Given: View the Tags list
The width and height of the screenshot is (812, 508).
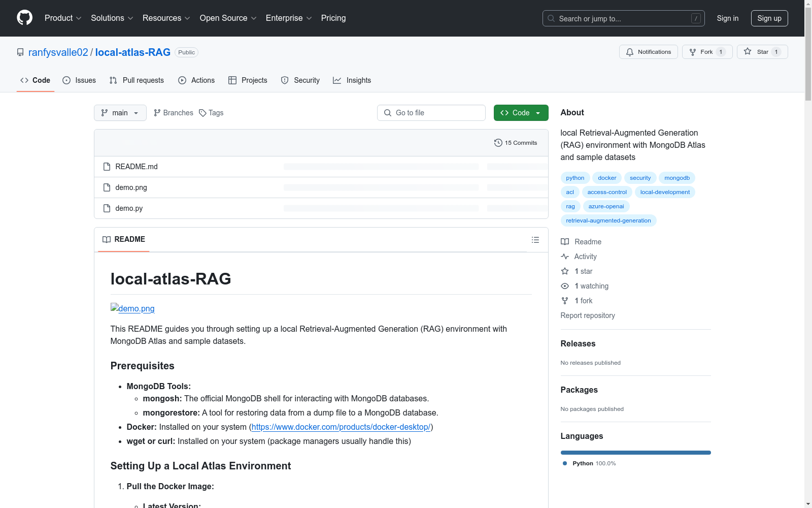Looking at the screenshot, I should [211, 113].
